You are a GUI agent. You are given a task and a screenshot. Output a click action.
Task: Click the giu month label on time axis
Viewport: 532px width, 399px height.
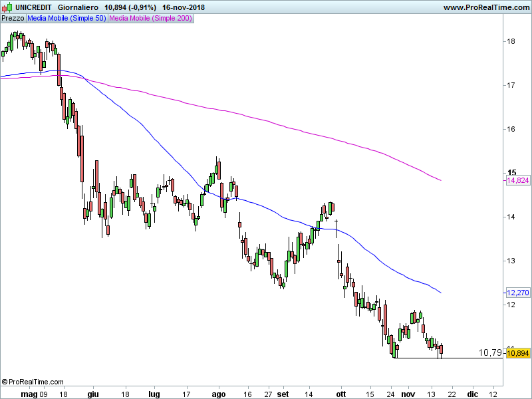[x=93, y=394]
